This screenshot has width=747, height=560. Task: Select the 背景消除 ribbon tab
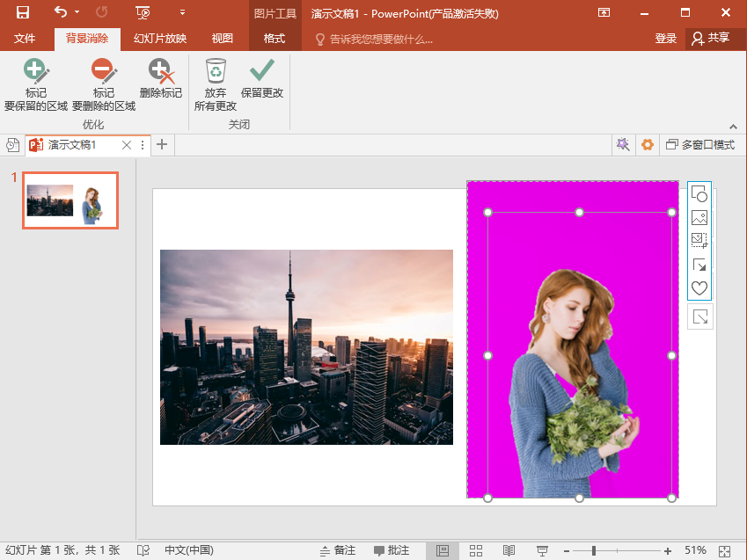[x=87, y=39]
